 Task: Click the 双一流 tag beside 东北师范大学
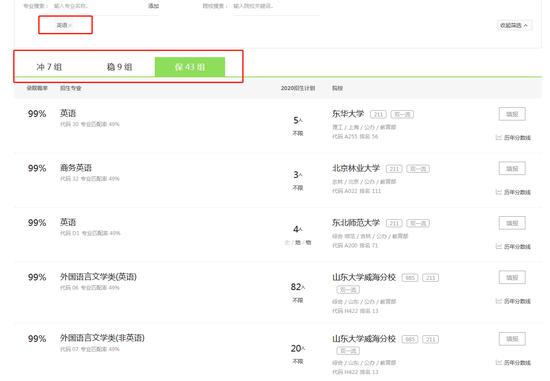[x=418, y=223]
